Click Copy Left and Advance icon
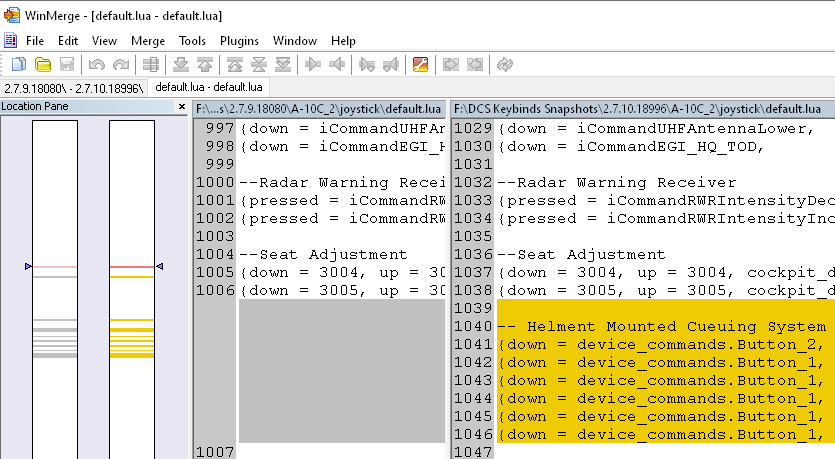This screenshot has width=835, height=459. (x=391, y=65)
